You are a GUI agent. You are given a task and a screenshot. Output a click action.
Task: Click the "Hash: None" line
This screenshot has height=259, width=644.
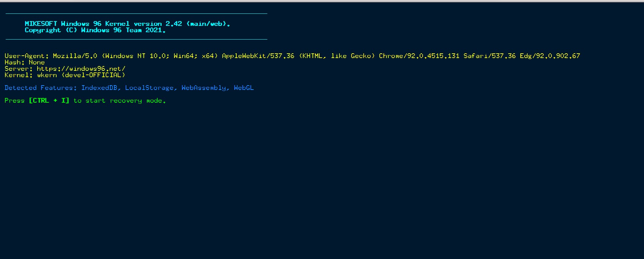(x=24, y=62)
